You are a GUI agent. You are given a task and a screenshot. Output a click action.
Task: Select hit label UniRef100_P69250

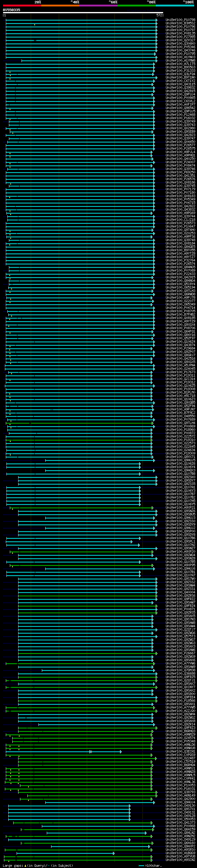pos(180,172)
